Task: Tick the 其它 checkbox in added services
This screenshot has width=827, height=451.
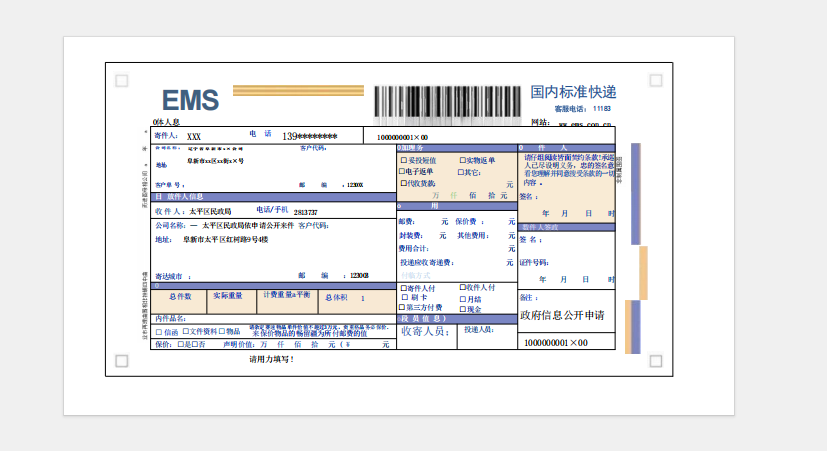Action: tap(460, 172)
